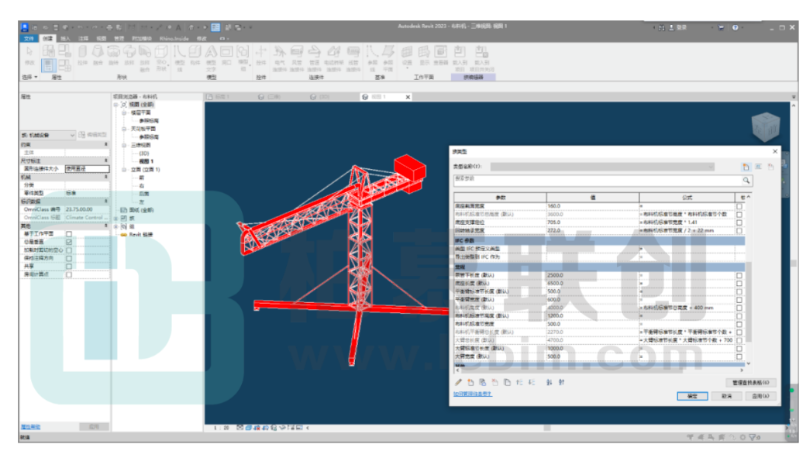The width and height of the screenshot is (806, 461).
Task: Click the Family Types icon in Properties panel
Action: 64,65
